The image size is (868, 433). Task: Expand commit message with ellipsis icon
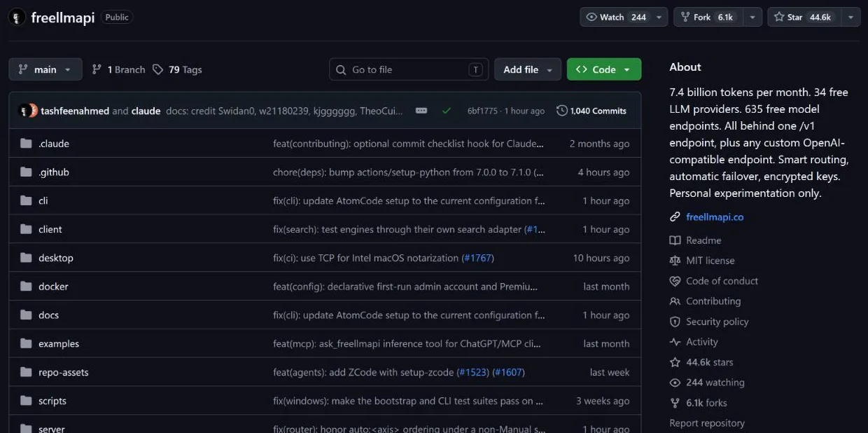[x=421, y=111]
